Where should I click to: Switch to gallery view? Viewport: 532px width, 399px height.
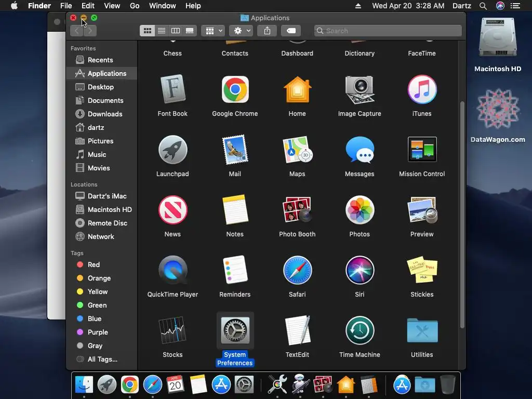click(x=190, y=31)
